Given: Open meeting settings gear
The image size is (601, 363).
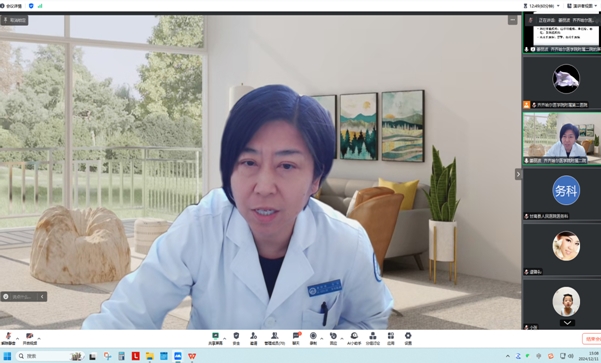Looking at the screenshot, I should tap(408, 338).
